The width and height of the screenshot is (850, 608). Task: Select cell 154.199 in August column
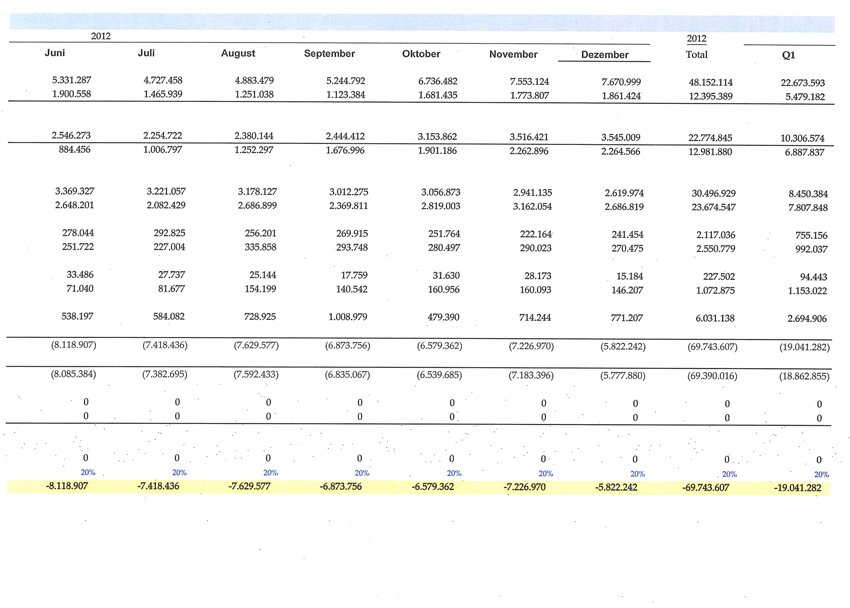pos(261,289)
